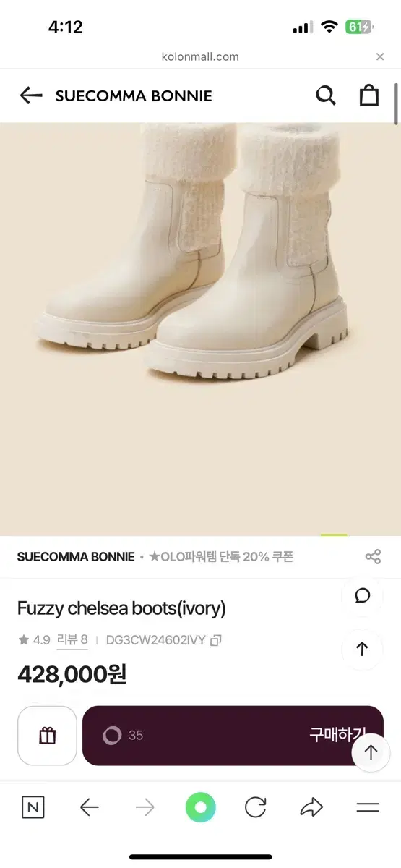Open the chat bubble inquiry button
The height and width of the screenshot is (868, 401).
363,595
